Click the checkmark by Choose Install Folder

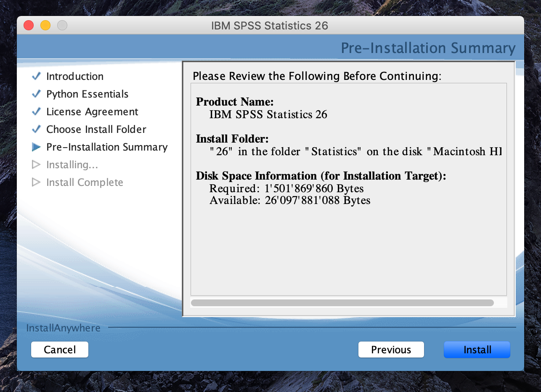37,129
